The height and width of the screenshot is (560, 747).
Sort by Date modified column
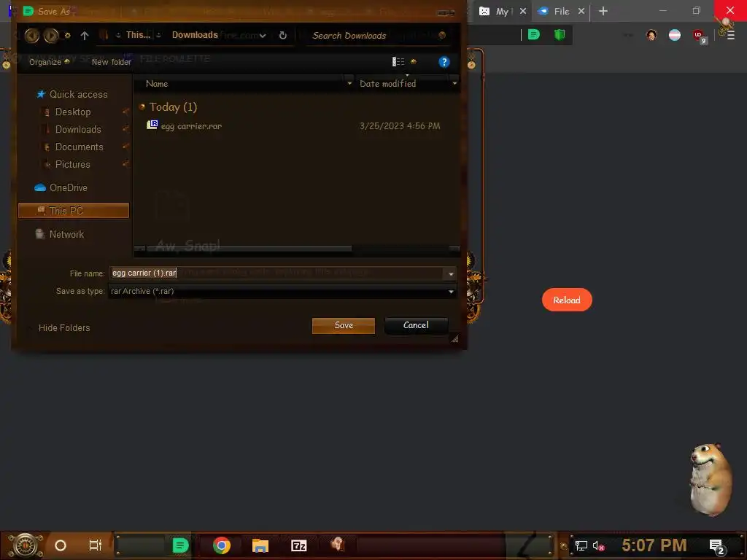pyautogui.click(x=387, y=84)
